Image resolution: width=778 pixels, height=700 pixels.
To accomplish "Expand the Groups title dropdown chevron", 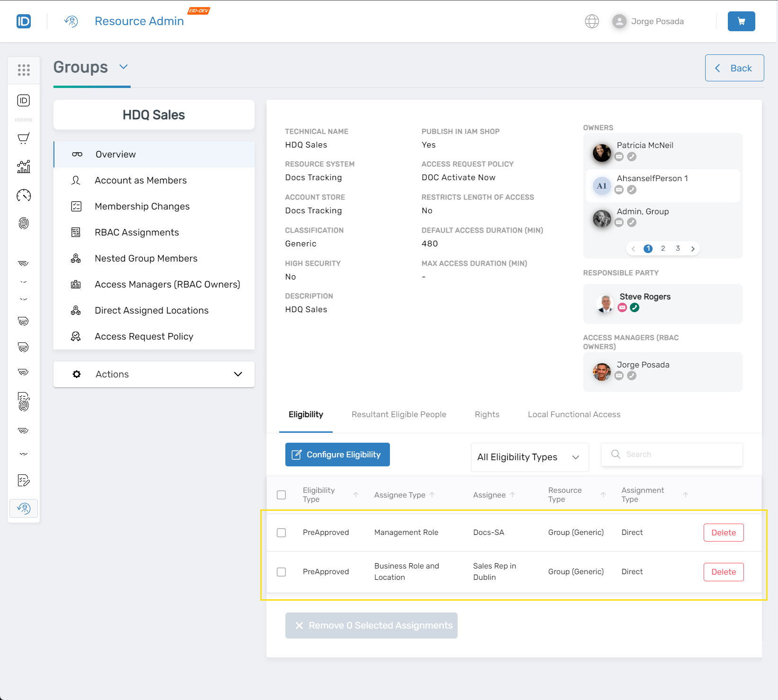I will click(x=124, y=67).
